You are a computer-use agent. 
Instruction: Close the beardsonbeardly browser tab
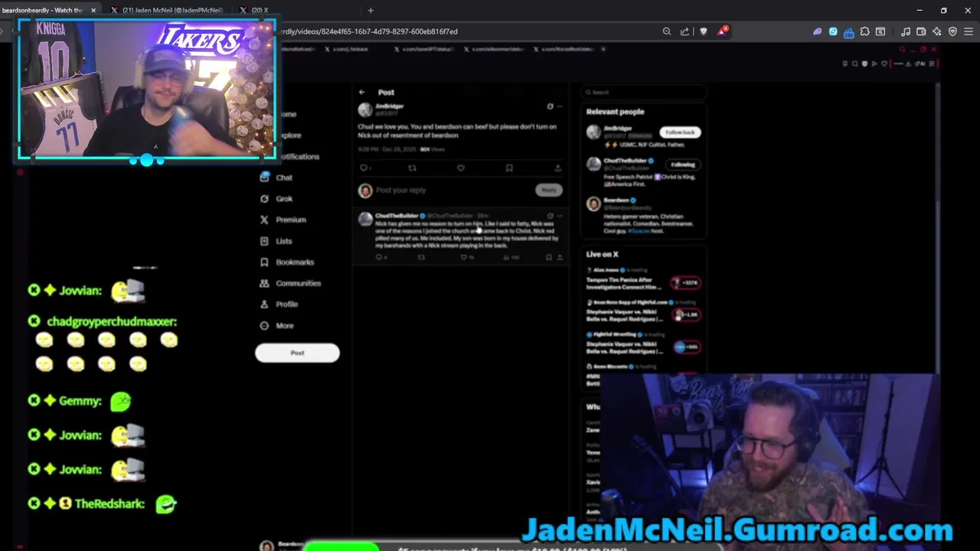(93, 10)
